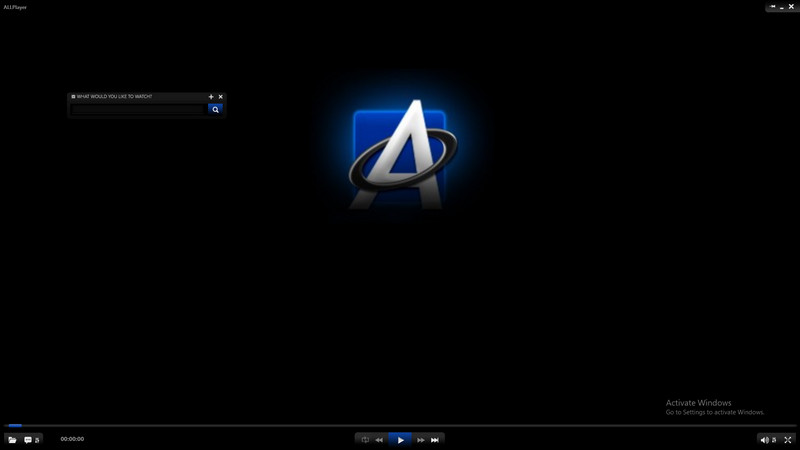
Task: Click the 'WHAT WOULD YOU LIKE TO WATCH?' title
Action: (114, 96)
